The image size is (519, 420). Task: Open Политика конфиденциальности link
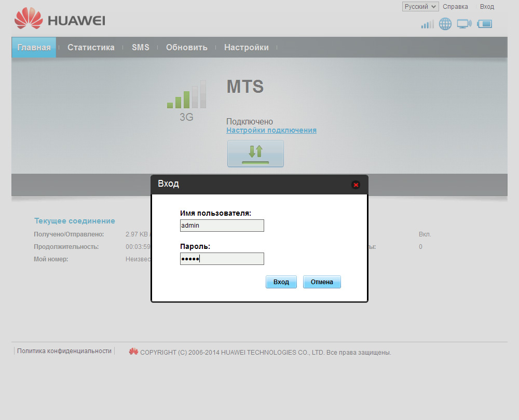pos(64,351)
